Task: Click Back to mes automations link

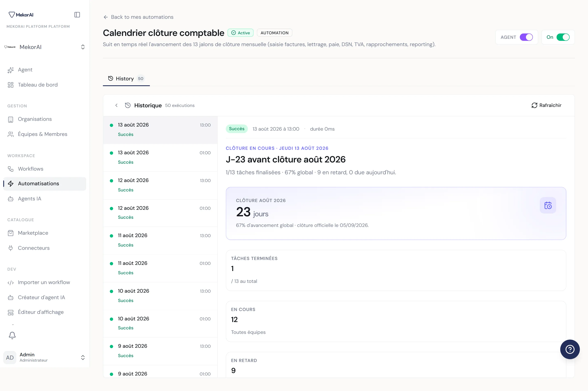Action: (x=138, y=17)
